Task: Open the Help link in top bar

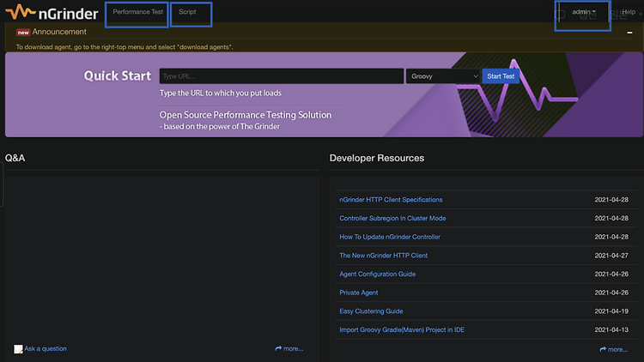Action: tap(629, 12)
